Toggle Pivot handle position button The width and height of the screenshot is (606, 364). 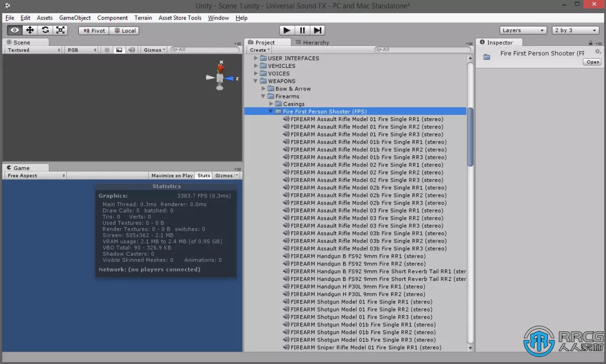pos(94,31)
